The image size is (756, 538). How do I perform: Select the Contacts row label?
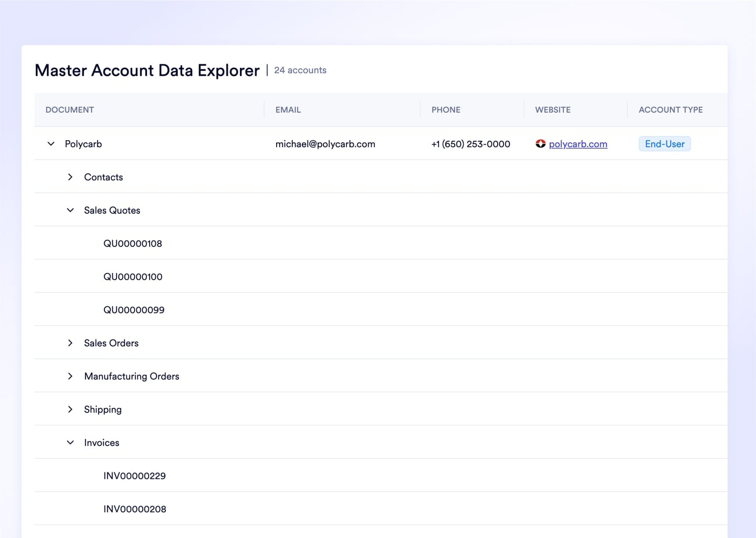pos(103,177)
